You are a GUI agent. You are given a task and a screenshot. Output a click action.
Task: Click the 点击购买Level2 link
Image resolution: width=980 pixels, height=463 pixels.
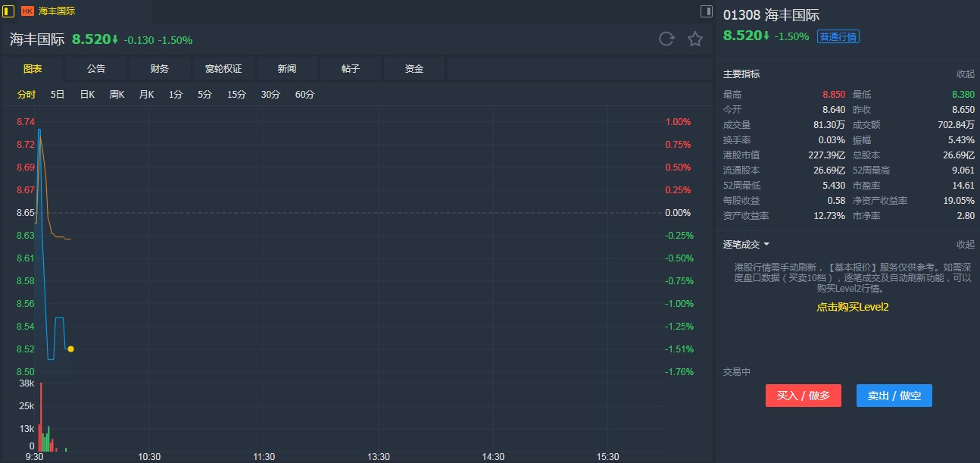click(x=852, y=307)
